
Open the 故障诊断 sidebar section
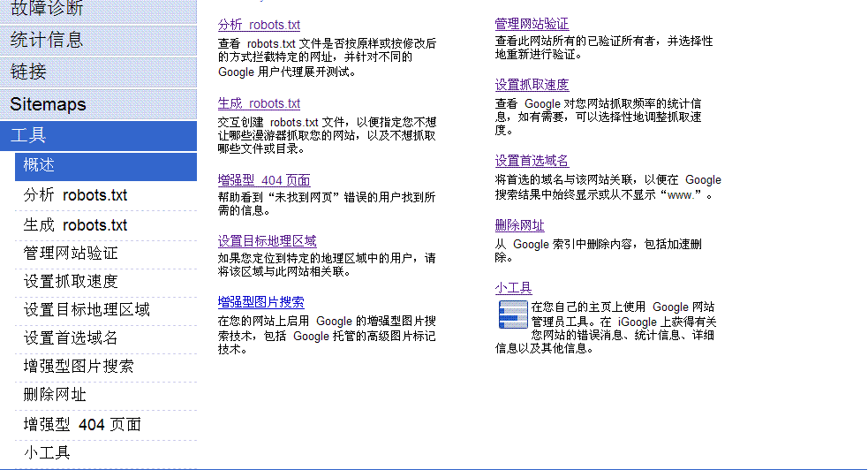98,11
